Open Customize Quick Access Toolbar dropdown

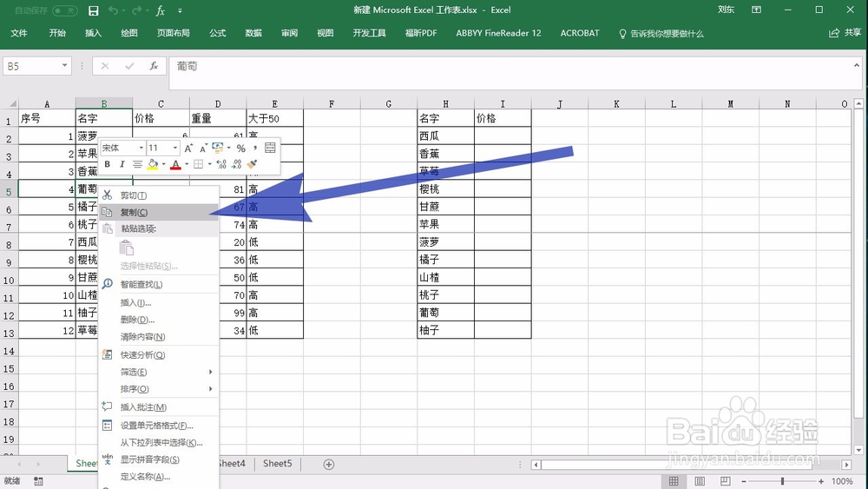coord(180,10)
